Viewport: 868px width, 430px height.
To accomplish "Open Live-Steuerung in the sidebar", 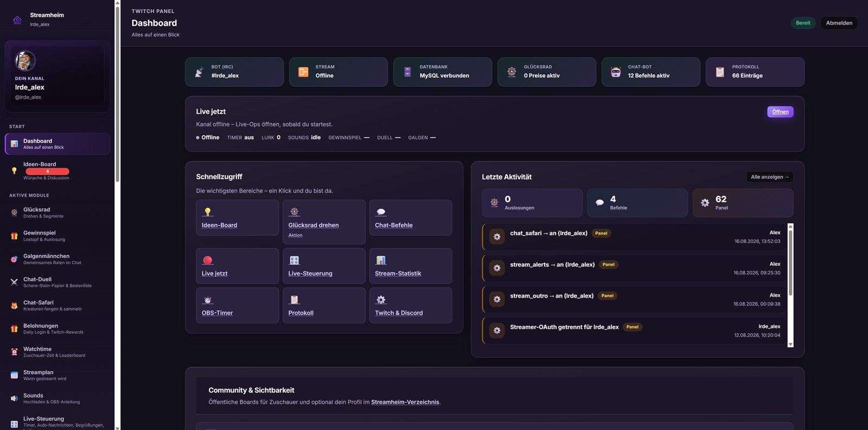I will (x=58, y=422).
